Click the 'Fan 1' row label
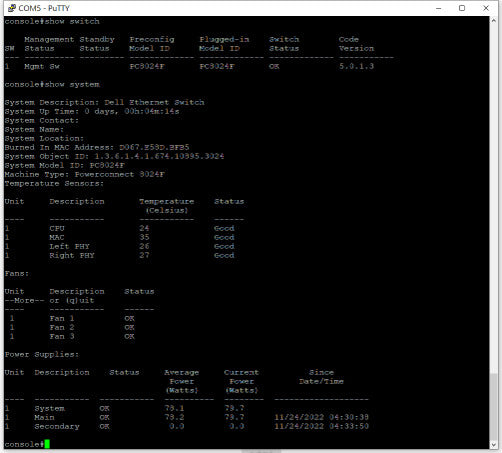The height and width of the screenshot is (453, 502). pyautogui.click(x=62, y=318)
